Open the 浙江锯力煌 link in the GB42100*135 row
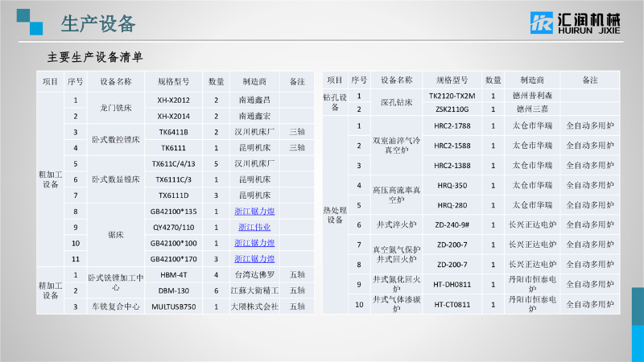 pos(254,212)
